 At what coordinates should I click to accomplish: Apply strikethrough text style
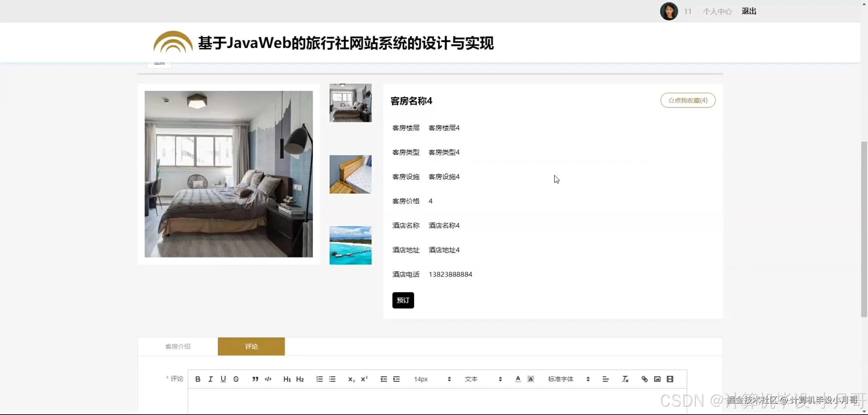[x=236, y=379]
